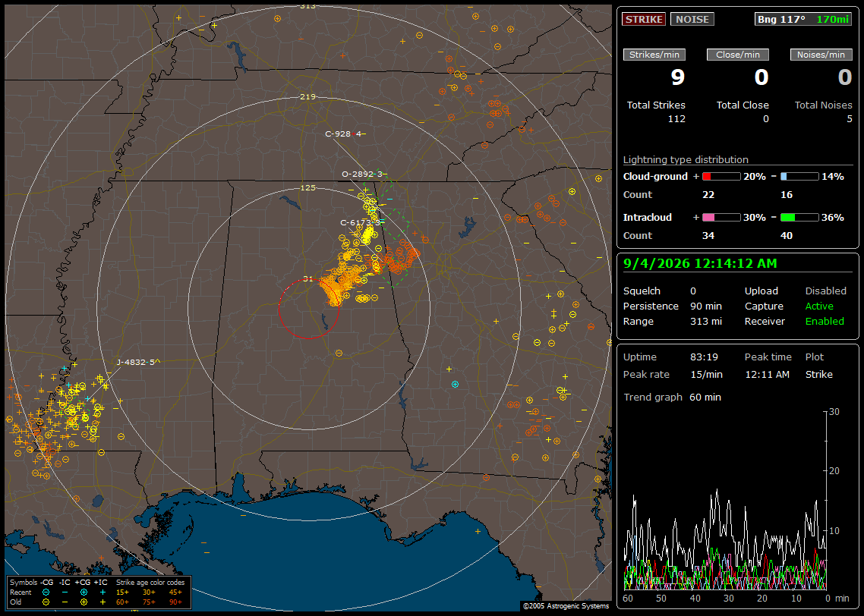
Task: Click the STRIKE indicator button
Action: click(644, 19)
